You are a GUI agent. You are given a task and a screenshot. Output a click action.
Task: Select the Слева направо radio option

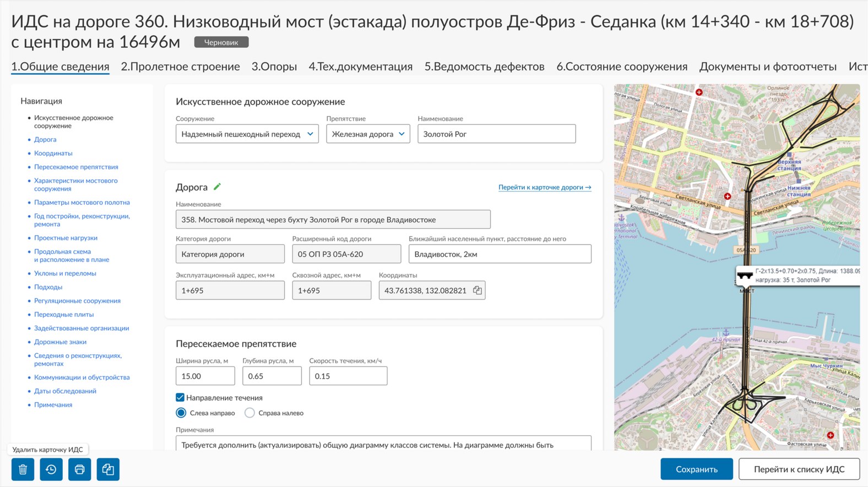181,413
